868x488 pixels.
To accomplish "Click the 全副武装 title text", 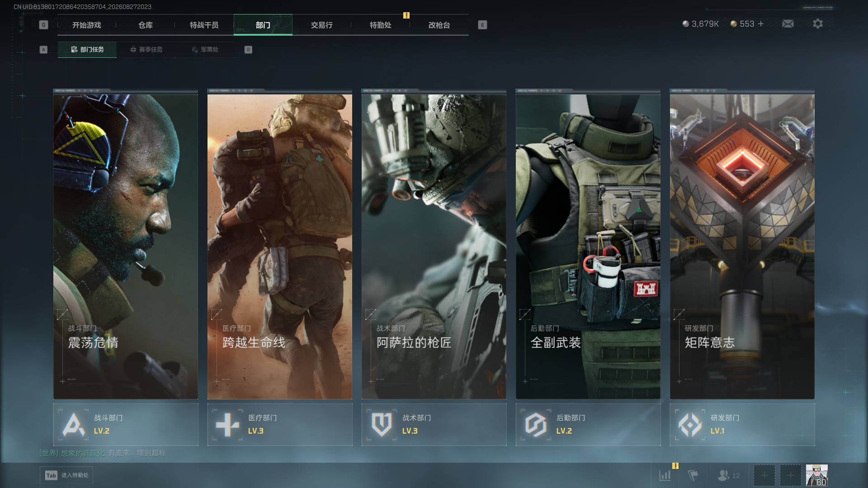I will click(556, 343).
